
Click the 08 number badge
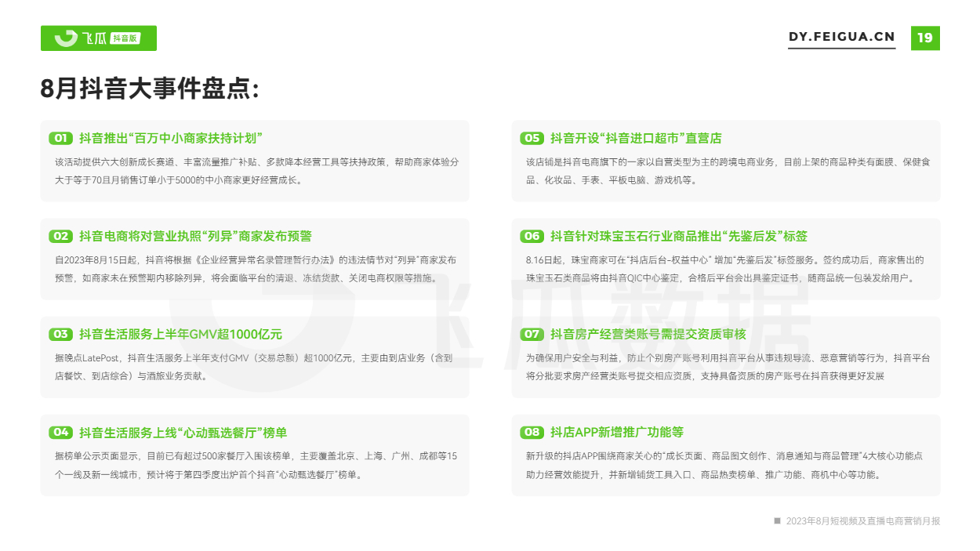click(532, 433)
